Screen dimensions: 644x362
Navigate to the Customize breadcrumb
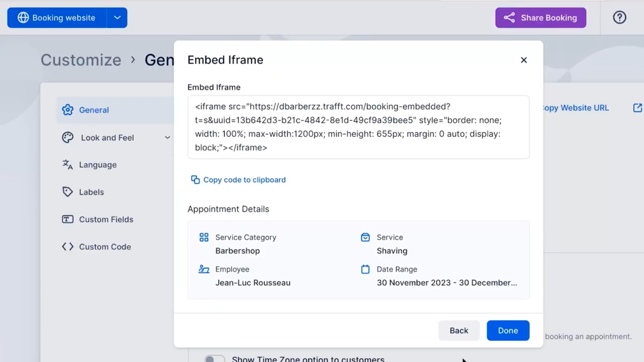pos(80,60)
